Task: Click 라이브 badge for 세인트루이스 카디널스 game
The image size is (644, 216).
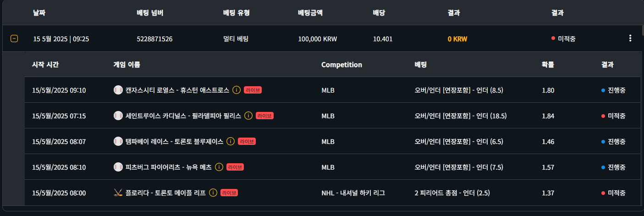Action: pos(264,116)
